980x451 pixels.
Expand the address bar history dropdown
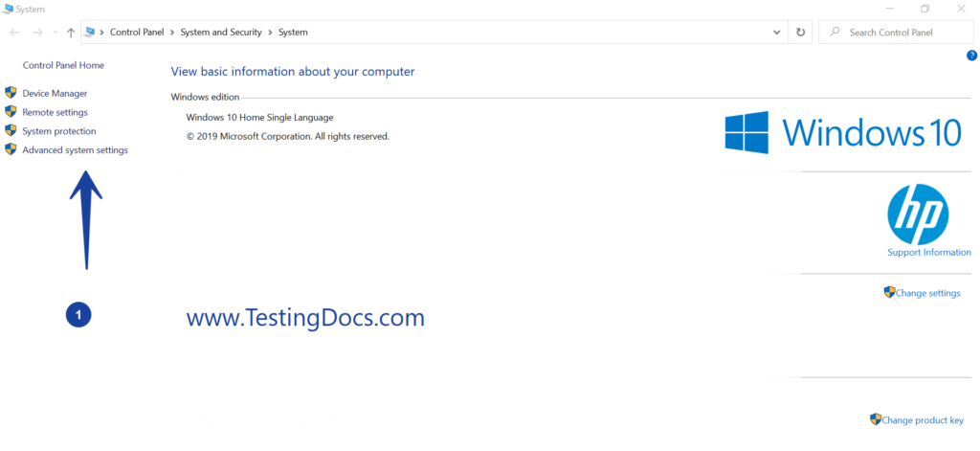[777, 33]
